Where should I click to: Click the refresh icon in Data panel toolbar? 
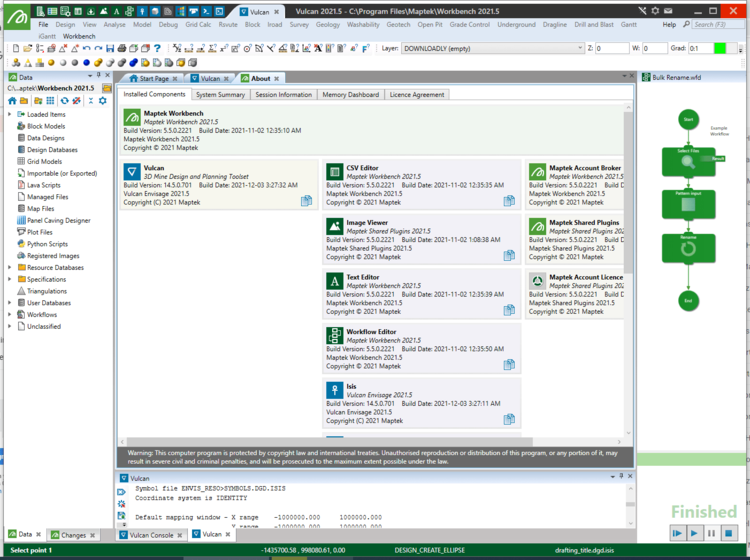(x=64, y=101)
